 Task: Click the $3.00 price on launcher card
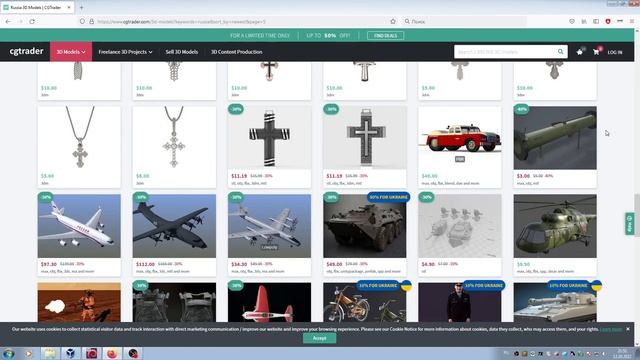click(x=523, y=176)
